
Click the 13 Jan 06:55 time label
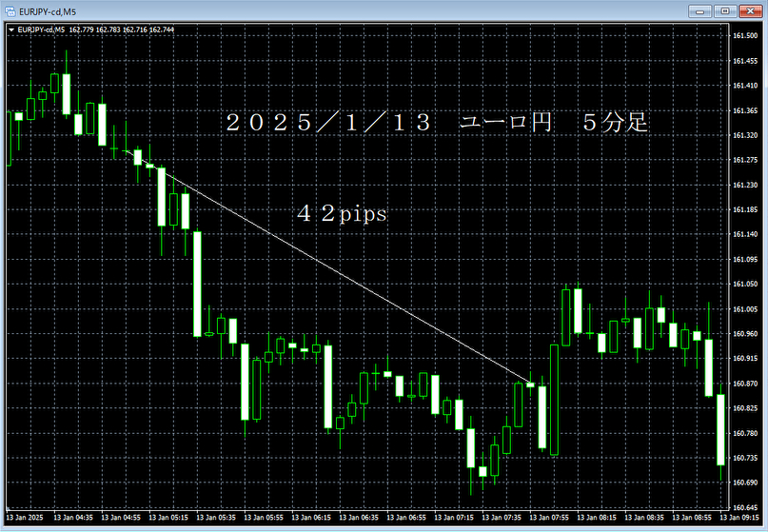[405, 518]
